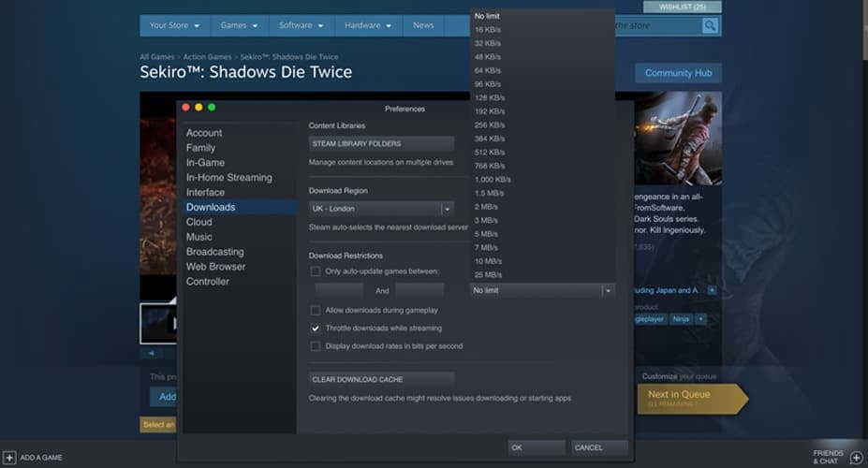Click Next in Queue button

pyautogui.click(x=692, y=399)
